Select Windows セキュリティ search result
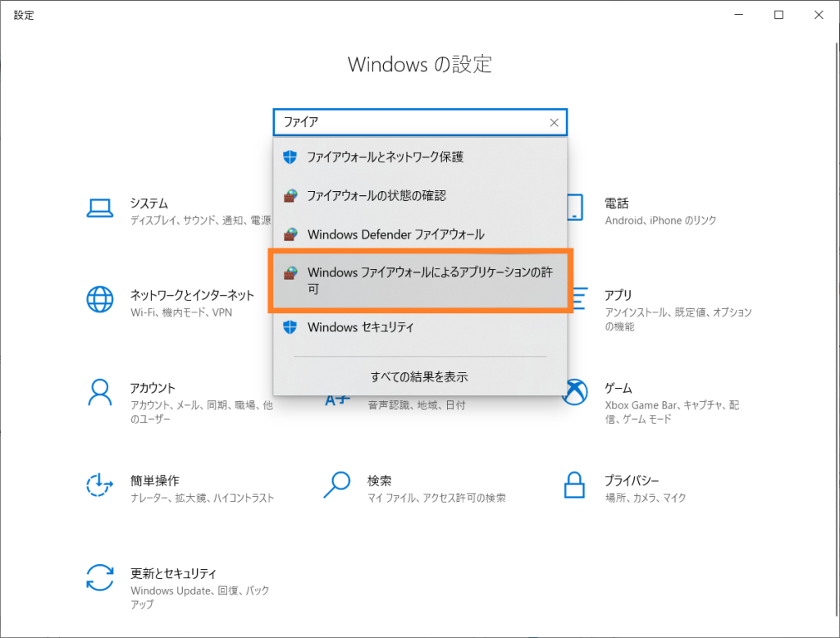 click(420, 326)
